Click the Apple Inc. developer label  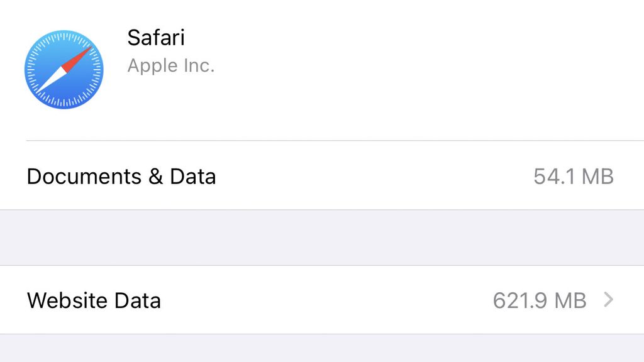coord(171,65)
